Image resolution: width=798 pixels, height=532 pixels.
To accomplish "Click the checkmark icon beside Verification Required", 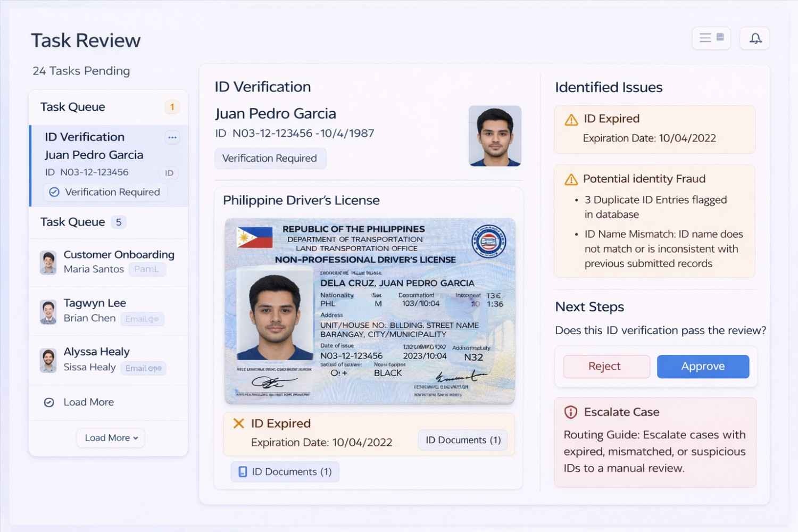I will pos(54,192).
